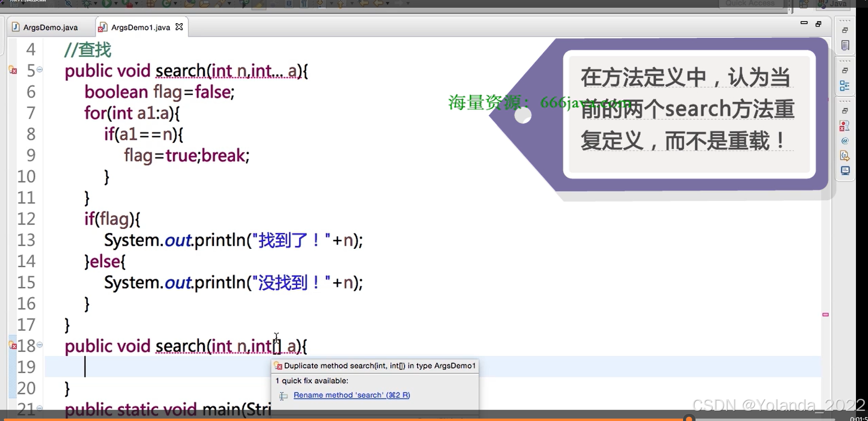
Task: Click '1 quick fix available:' label
Action: pyautogui.click(x=312, y=380)
